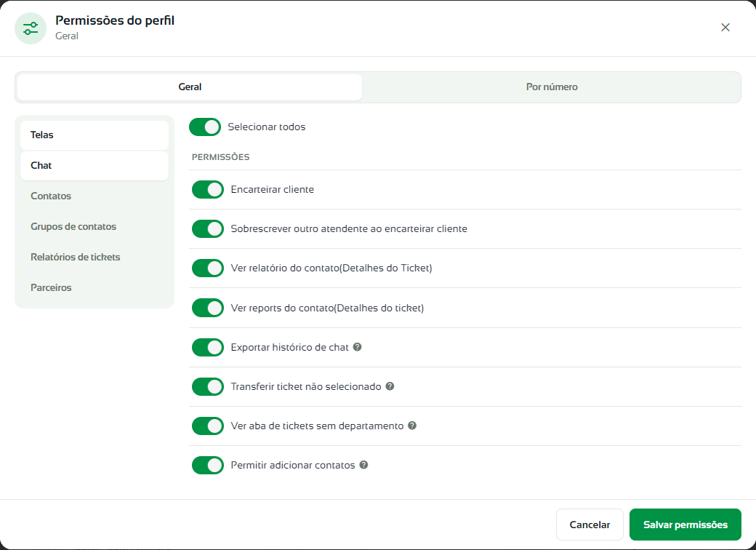The height and width of the screenshot is (550, 756).
Task: Open help icon for Transferir ticket não selecionado
Action: [x=390, y=386]
